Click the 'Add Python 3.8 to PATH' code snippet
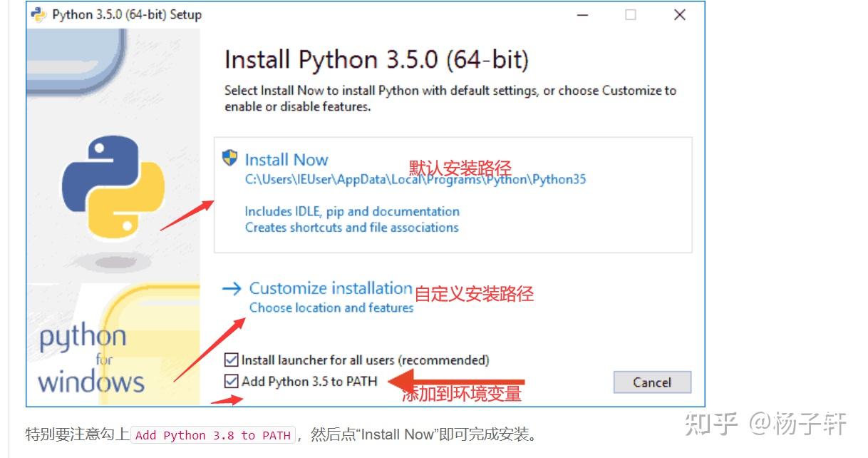 coord(212,435)
